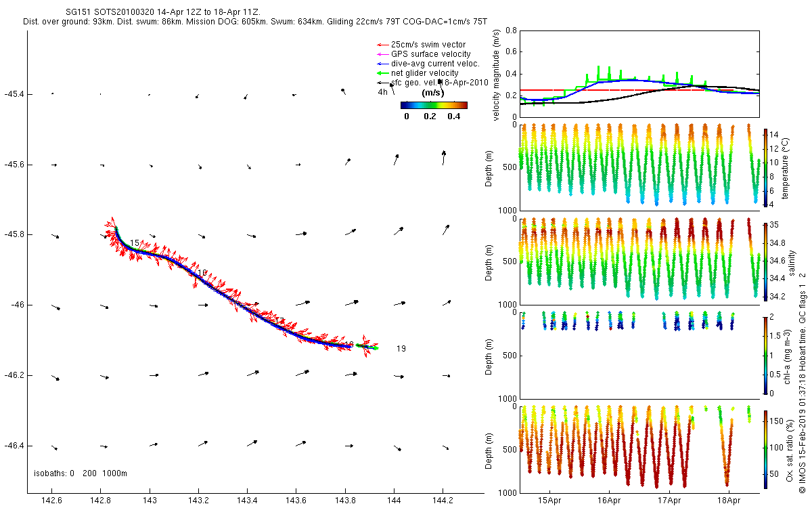Click the '(m/s)' label above the map color bar
The height and width of the screenshot is (508, 812).
point(432,93)
